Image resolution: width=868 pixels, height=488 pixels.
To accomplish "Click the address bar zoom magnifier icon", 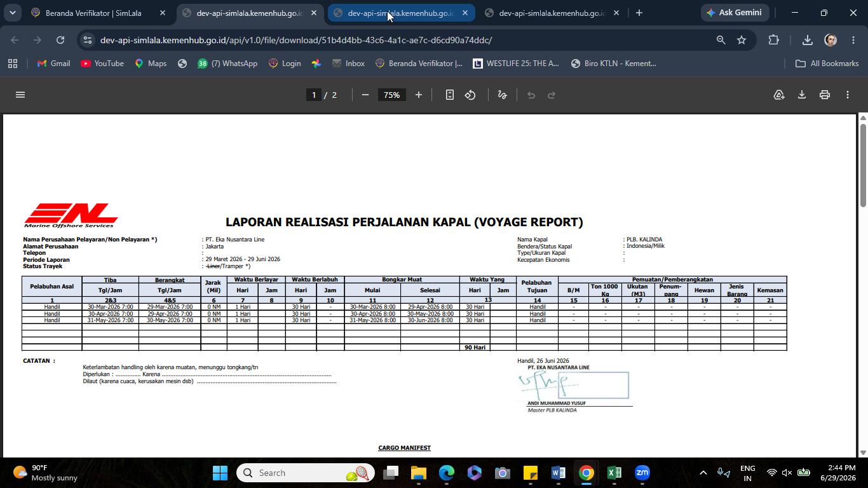I will point(721,40).
